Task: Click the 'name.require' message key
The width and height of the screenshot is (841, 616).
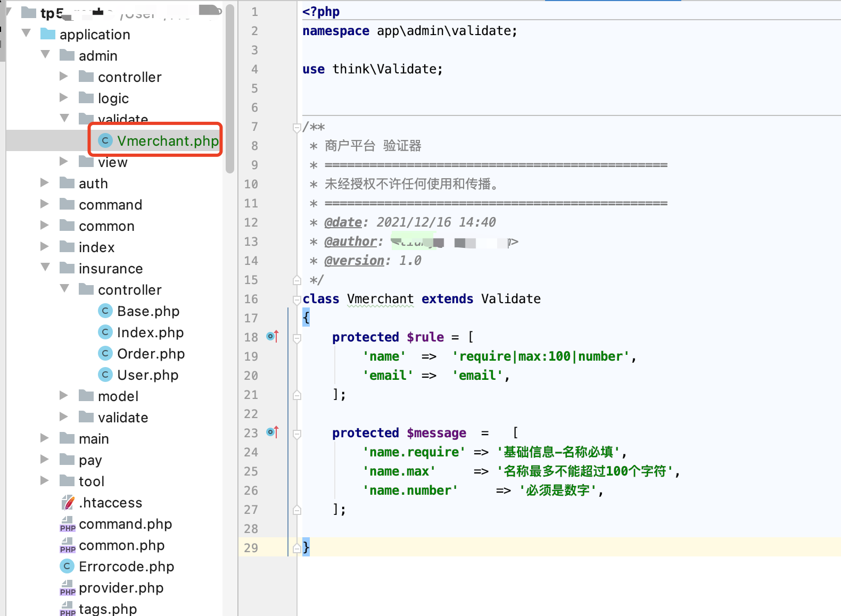Action: (x=414, y=452)
